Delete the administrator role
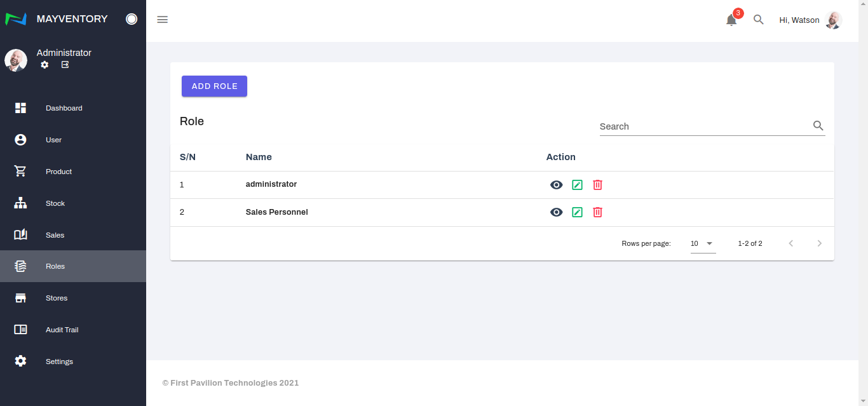Viewport: 868px width, 406px height. 597,185
